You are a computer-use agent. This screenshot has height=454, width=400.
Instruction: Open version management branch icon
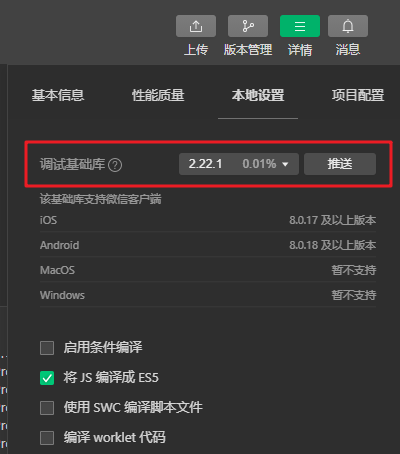pyautogui.click(x=248, y=26)
